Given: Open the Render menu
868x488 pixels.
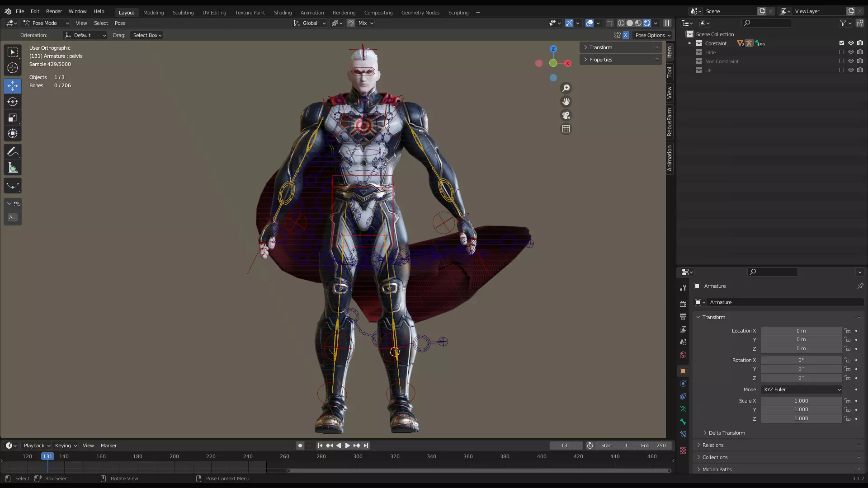Looking at the screenshot, I should click(54, 11).
